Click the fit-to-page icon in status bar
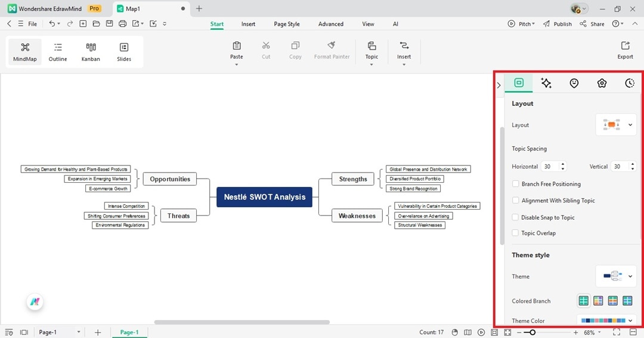 click(494, 332)
